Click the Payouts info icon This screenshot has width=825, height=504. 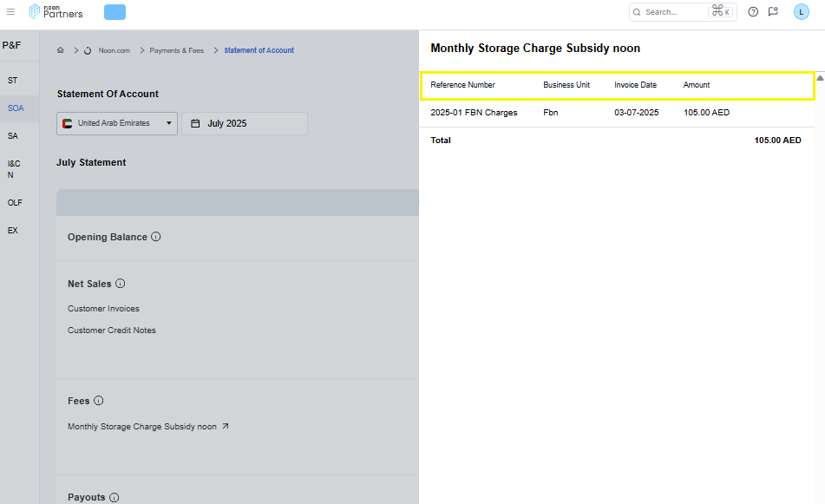point(115,498)
